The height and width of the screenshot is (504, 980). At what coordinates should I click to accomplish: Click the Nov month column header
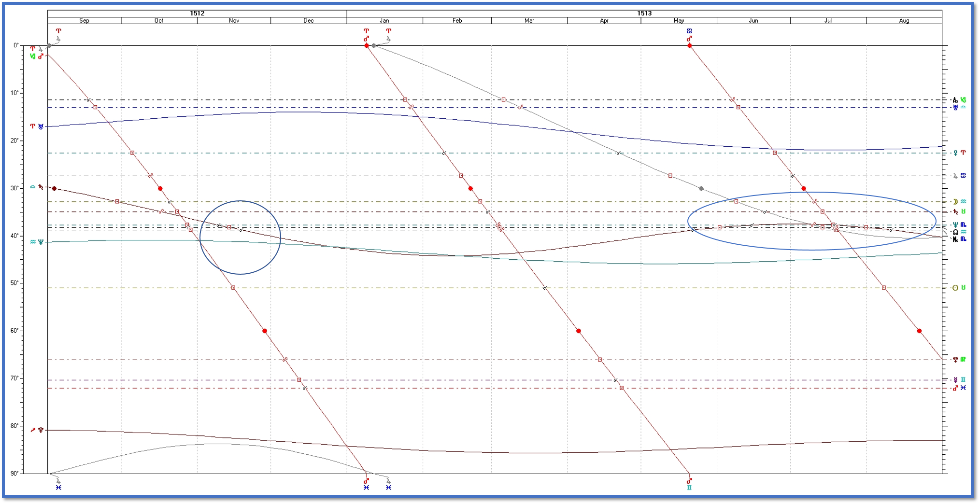pos(234,21)
